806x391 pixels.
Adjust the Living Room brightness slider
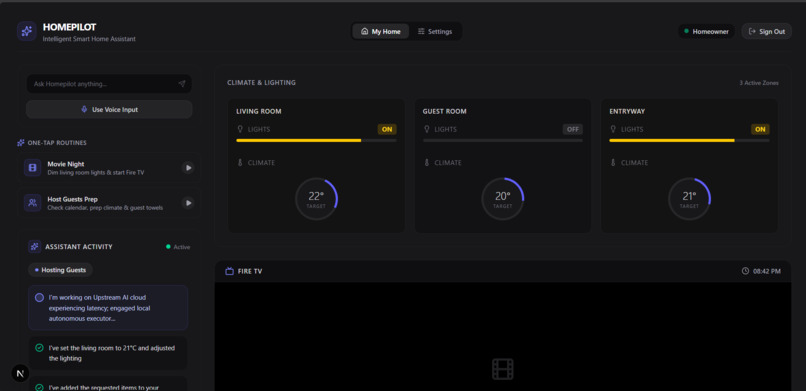coord(316,140)
